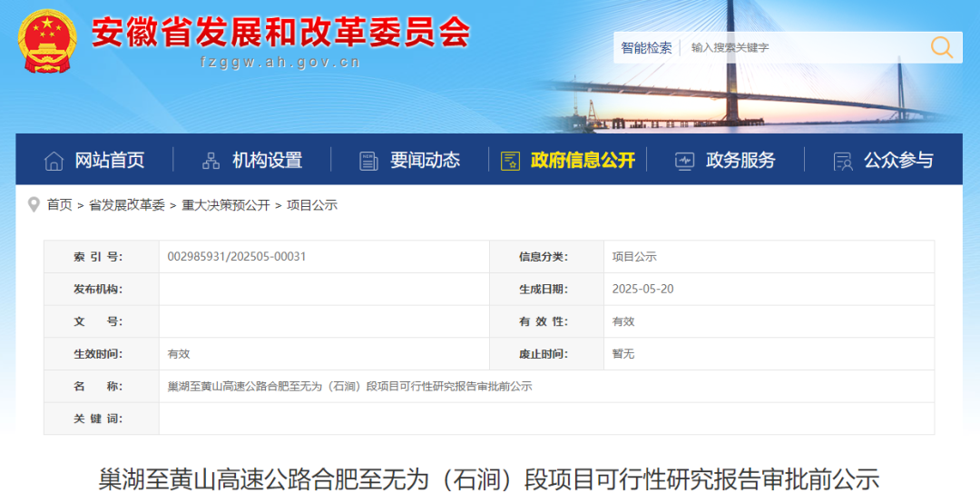Viewport: 980px width, 503px height.
Task: Click the 废止时间 value 暂无
Action: coord(623,354)
